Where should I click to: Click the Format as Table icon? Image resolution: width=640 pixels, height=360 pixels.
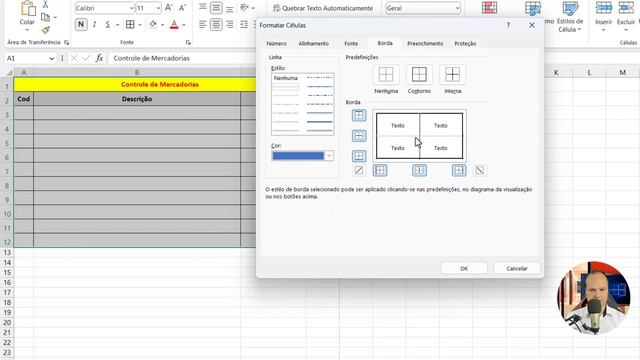pos(533,8)
